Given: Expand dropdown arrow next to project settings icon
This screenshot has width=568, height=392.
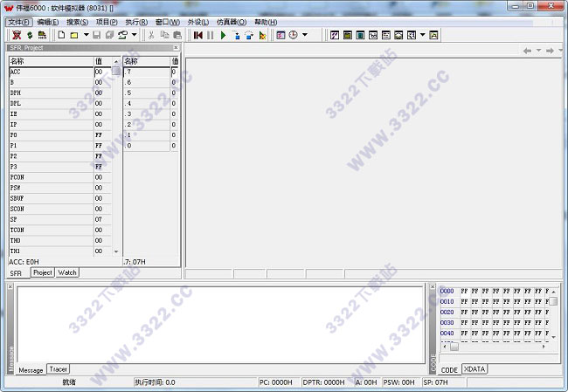Looking at the screenshot, I should (x=135, y=35).
